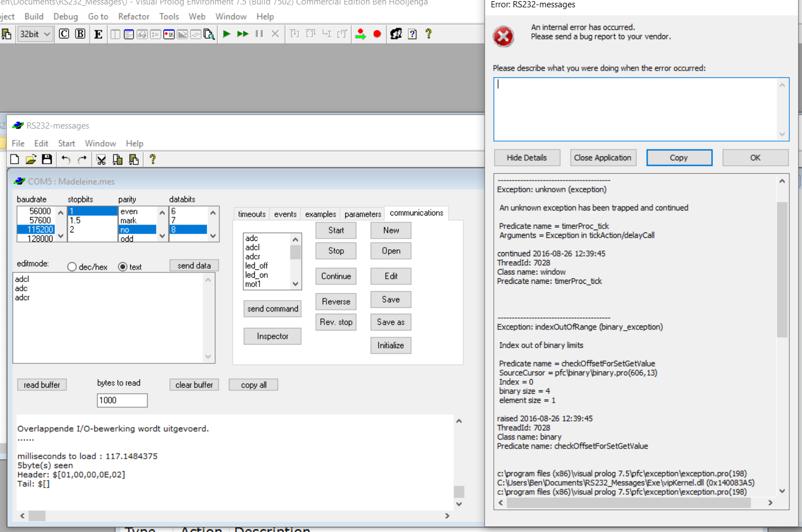Click the send command button
The width and height of the screenshot is (802, 532).
point(272,309)
